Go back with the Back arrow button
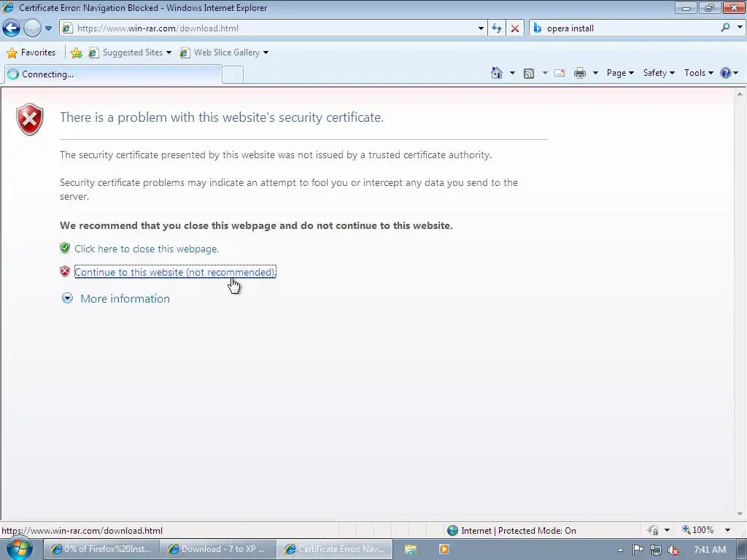 [x=12, y=28]
